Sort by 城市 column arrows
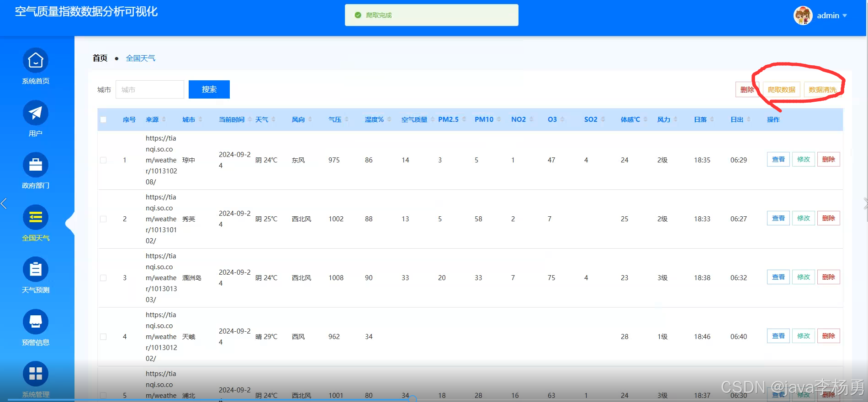Screen dimensions: 868x402 200,120
